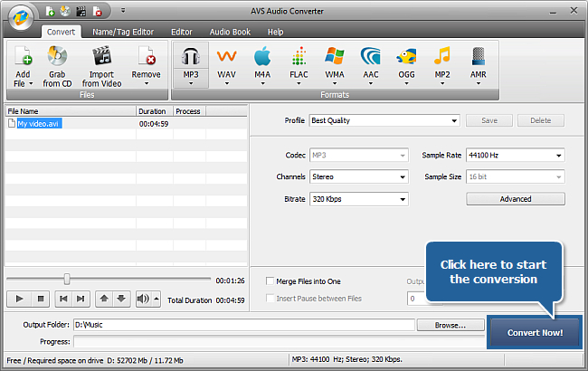Play the selected file
588x371 pixels.
[x=20, y=299]
